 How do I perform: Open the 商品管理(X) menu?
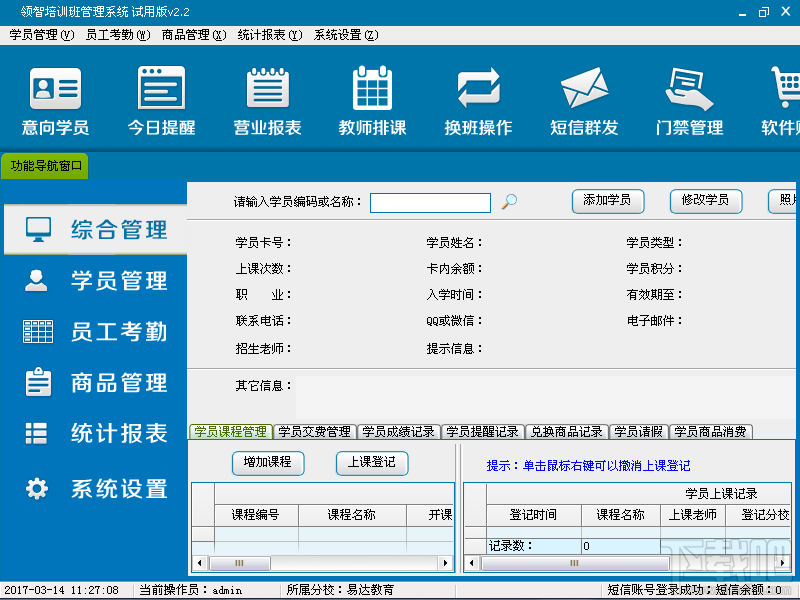(194, 35)
